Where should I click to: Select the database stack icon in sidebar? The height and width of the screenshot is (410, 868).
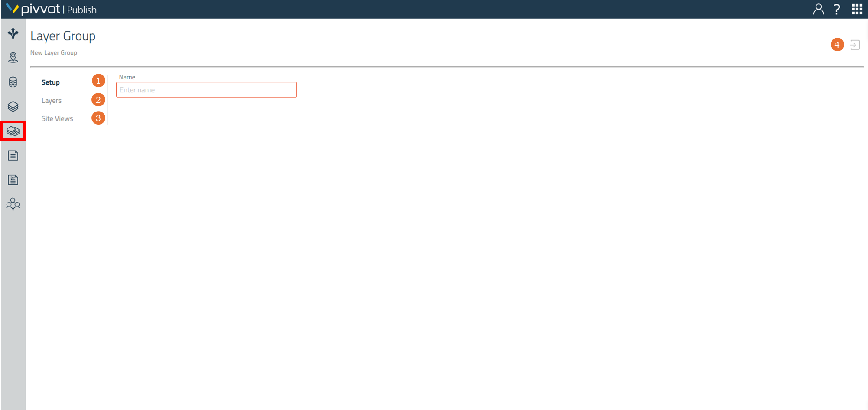tap(13, 82)
